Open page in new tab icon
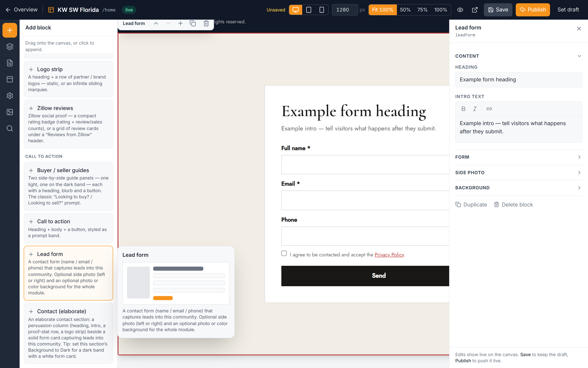The image size is (588, 368). pos(475,10)
